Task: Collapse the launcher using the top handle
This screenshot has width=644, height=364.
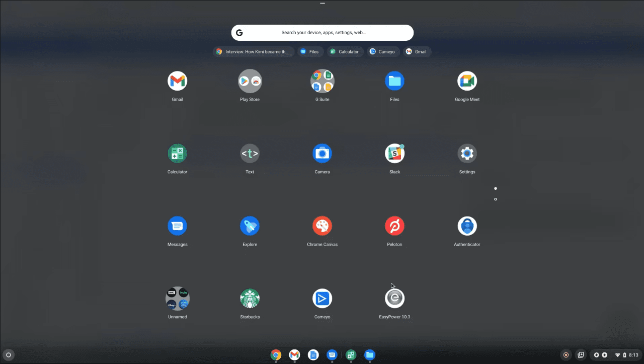Action: pyautogui.click(x=323, y=3)
